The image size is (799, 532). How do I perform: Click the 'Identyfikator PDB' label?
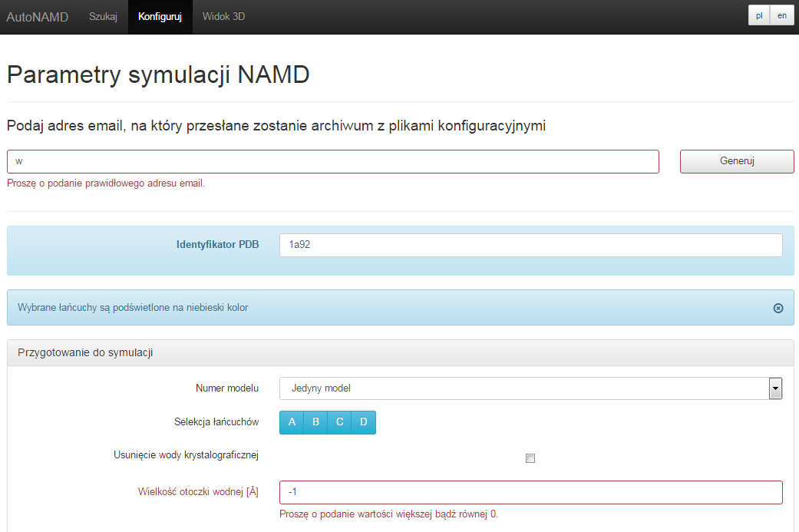[x=217, y=245]
